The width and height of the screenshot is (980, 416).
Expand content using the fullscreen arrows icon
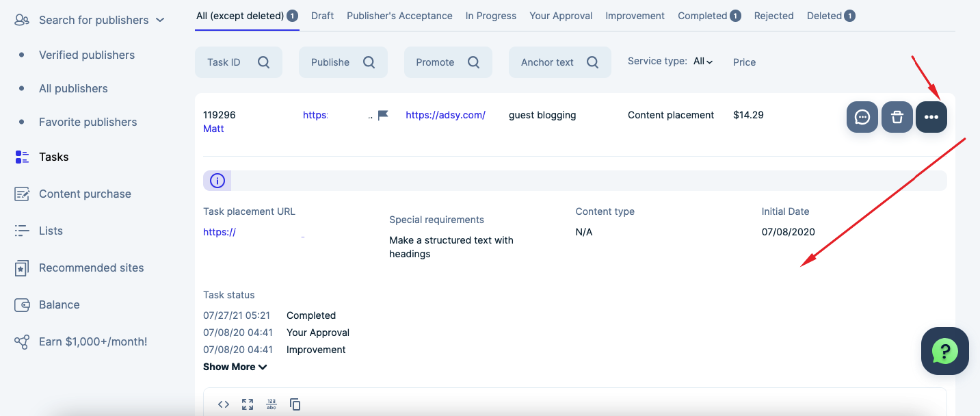click(x=247, y=404)
